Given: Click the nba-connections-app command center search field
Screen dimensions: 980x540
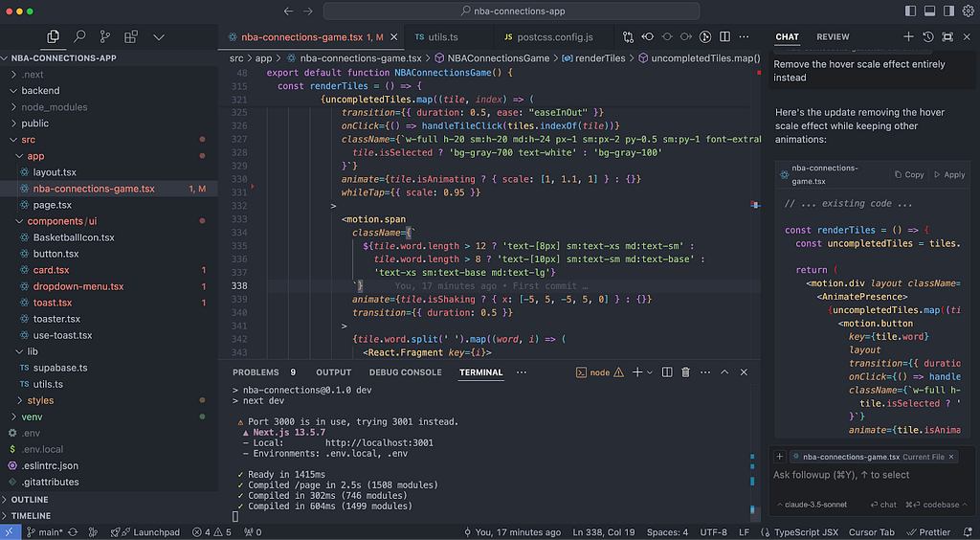Looking at the screenshot, I should tap(511, 11).
